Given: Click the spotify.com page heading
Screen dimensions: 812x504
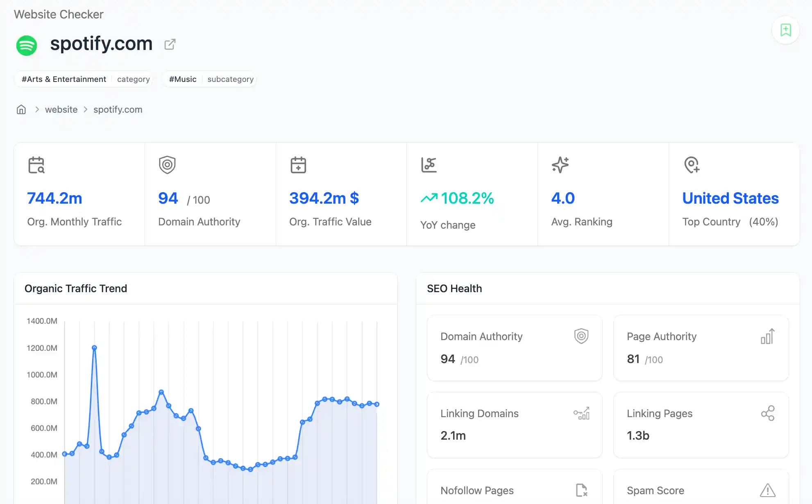Looking at the screenshot, I should [x=101, y=43].
